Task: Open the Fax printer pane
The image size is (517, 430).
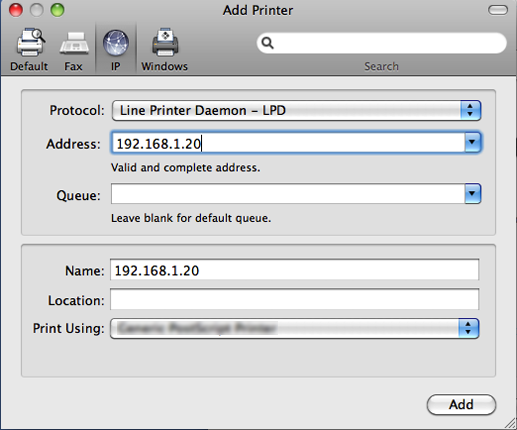Action: point(74,49)
